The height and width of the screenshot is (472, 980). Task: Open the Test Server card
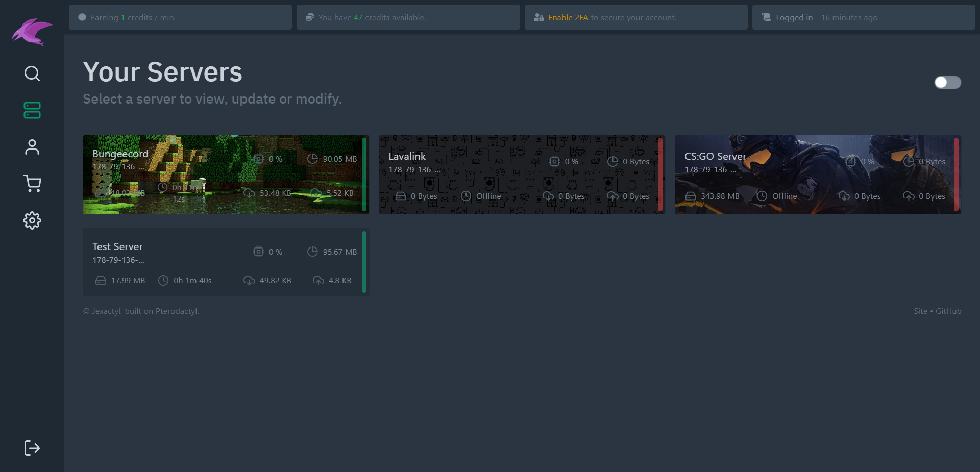(226, 262)
